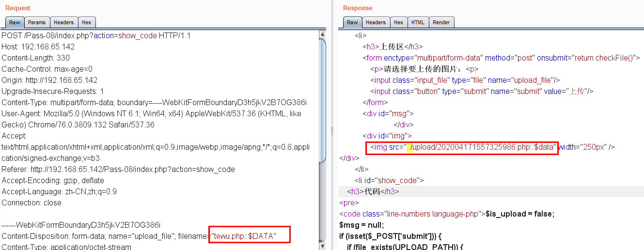Switch to Response Hex tab
The width and height of the screenshot is (644, 250).
click(x=398, y=22)
